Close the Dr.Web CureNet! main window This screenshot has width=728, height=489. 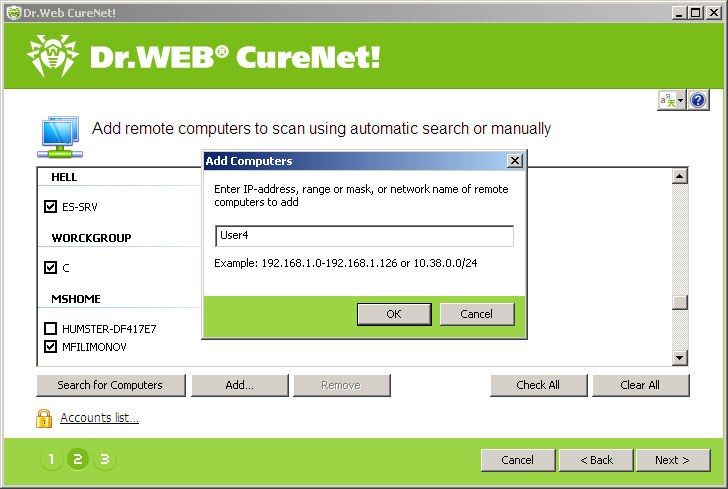[x=713, y=13]
